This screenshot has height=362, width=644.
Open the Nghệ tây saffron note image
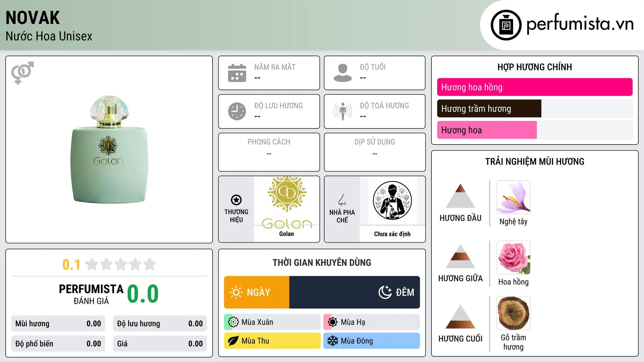(514, 197)
